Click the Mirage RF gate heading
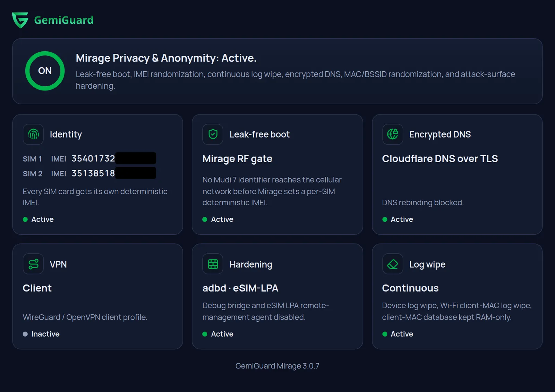 coord(237,159)
